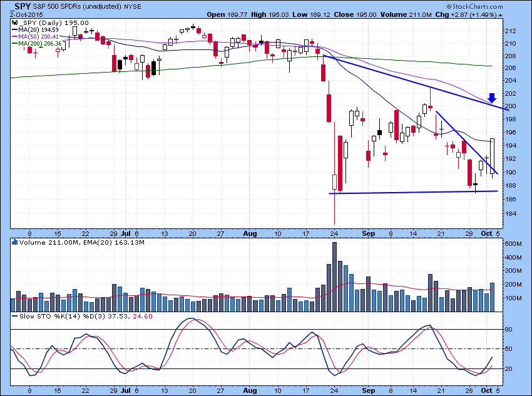Click the final blue volume bar near Oct
532x396 pixels.
tap(493, 297)
